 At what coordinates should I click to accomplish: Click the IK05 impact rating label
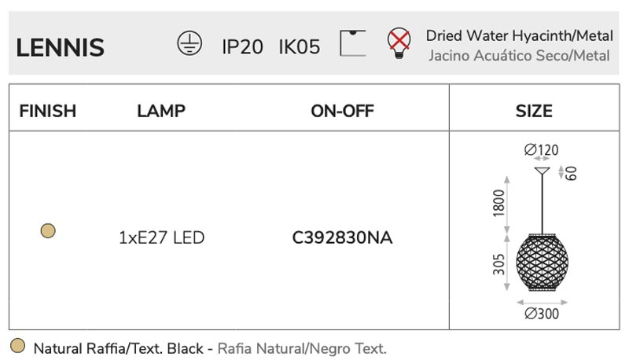tap(300, 47)
